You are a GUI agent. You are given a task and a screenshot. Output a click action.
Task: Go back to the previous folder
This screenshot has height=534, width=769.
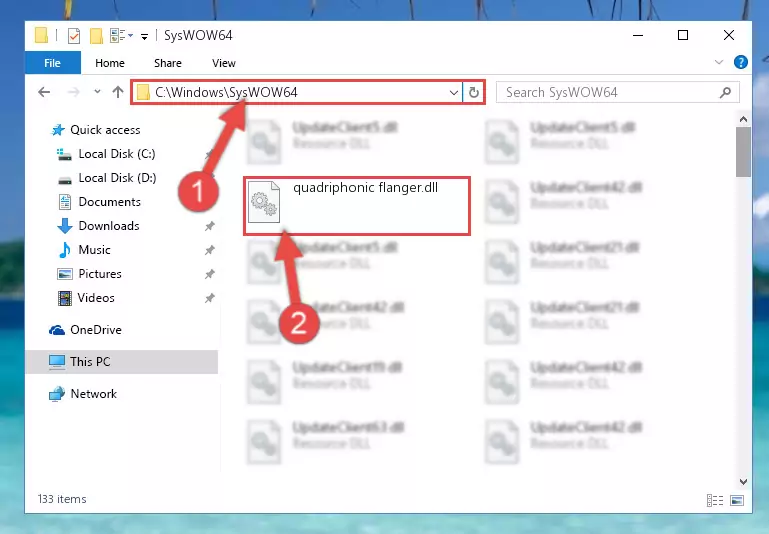pyautogui.click(x=44, y=92)
